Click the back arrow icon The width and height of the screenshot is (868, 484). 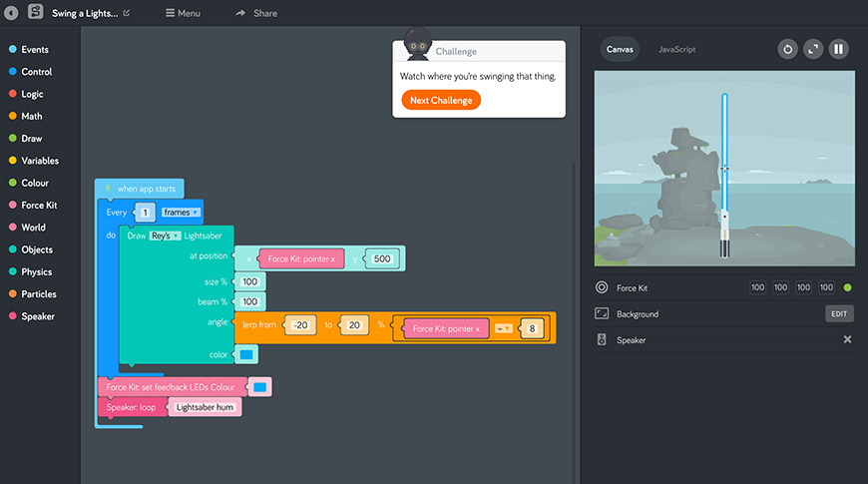tap(11, 13)
